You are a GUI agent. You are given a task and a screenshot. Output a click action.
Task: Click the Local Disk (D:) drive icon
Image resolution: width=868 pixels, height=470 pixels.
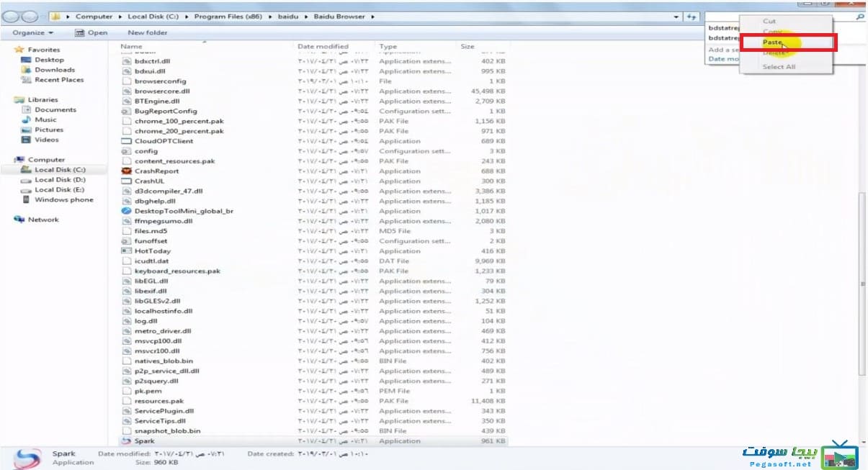point(27,180)
